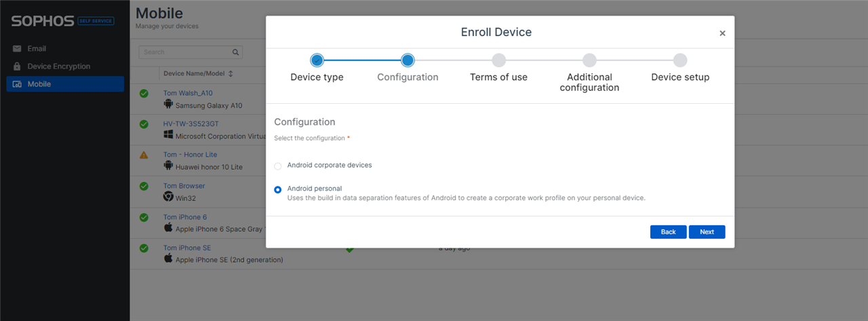Click Apple icon beside iPhone SE (2nd generation)

[x=168, y=259]
